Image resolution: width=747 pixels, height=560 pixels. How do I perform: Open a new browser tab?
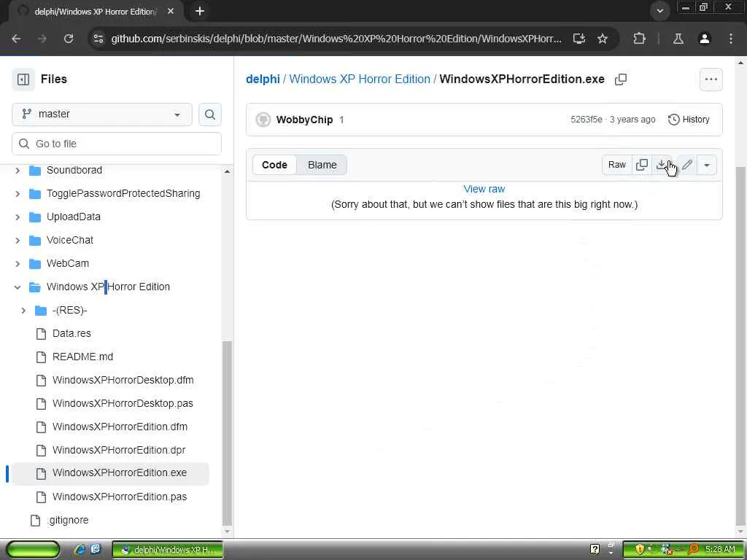click(200, 11)
